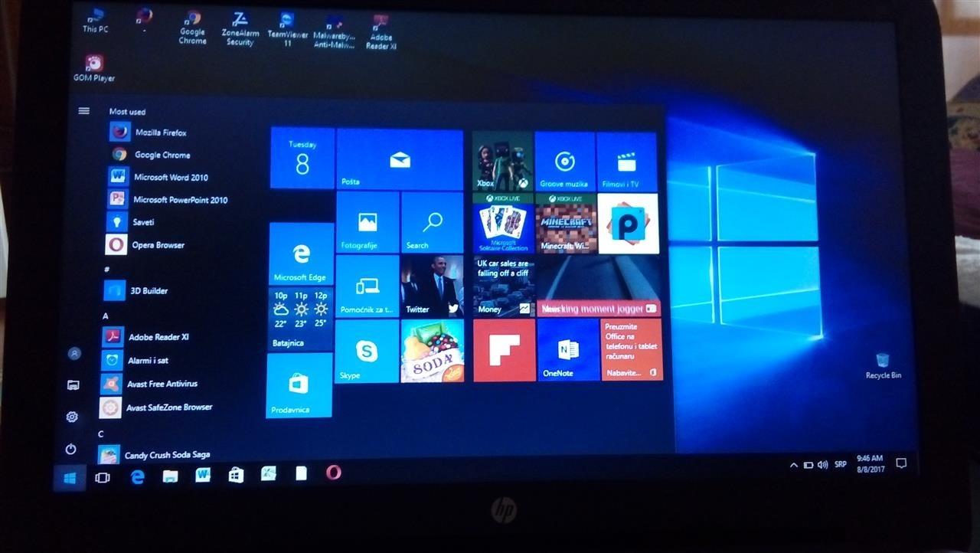Open Store from taskbar
This screenshot has height=553, width=980.
(x=236, y=475)
